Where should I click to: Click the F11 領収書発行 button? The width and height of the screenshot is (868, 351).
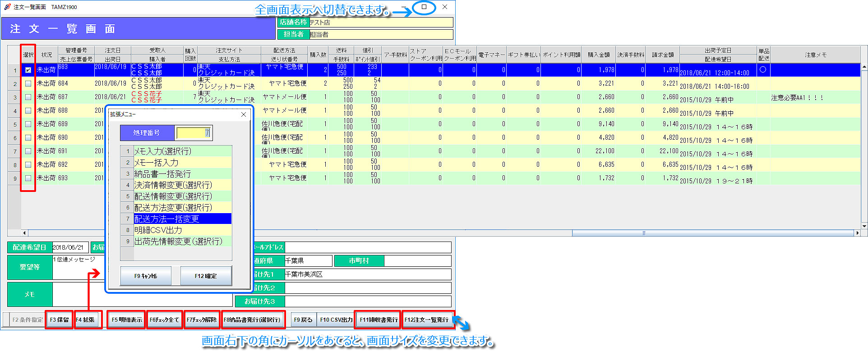click(x=378, y=320)
